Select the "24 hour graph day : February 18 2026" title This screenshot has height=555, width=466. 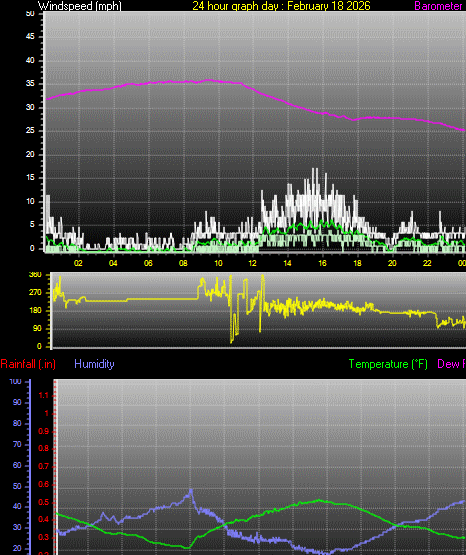pos(281,6)
